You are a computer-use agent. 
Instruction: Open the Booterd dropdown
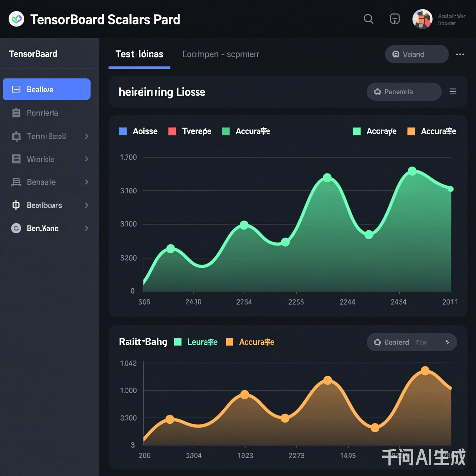click(x=412, y=342)
